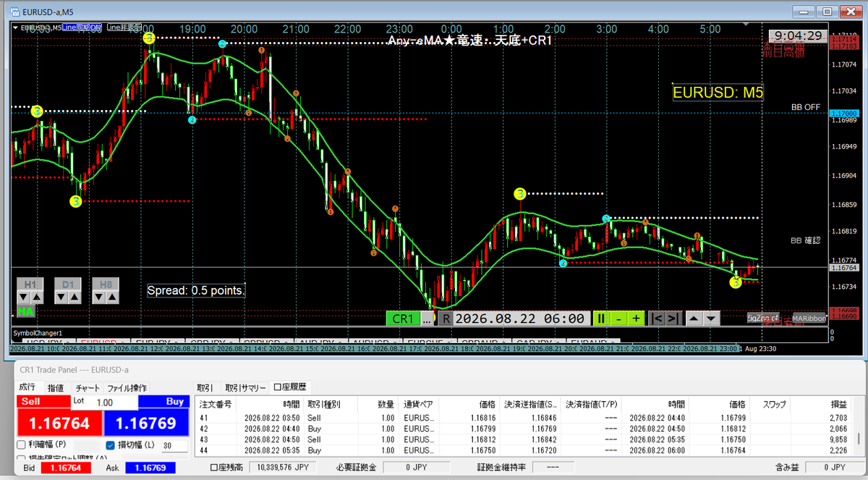Click the up arrow under H8

pos(113,297)
